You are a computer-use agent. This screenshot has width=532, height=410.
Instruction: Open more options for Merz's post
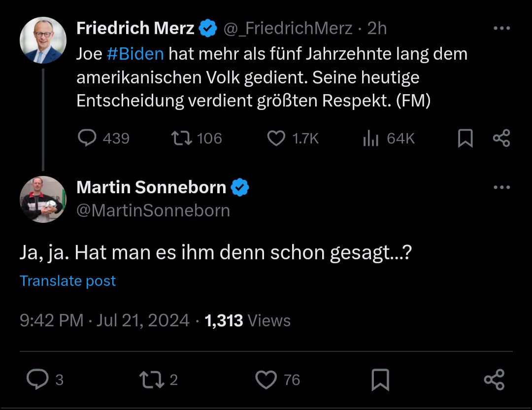tap(501, 29)
